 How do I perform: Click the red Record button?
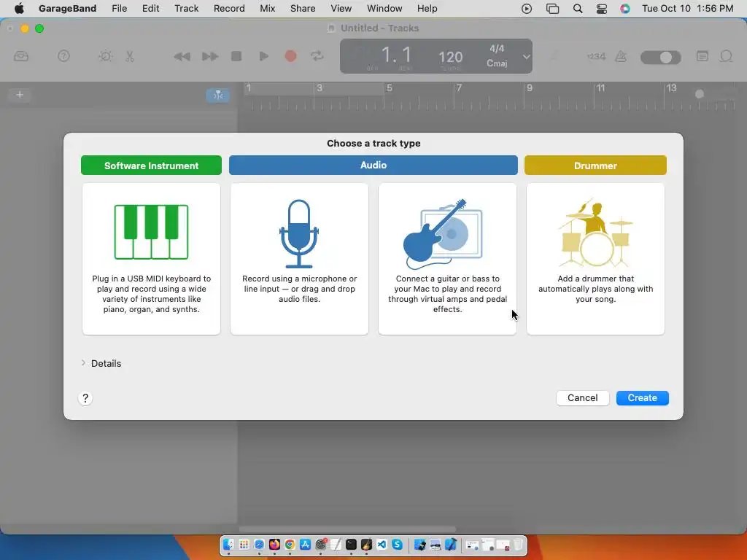[290, 56]
